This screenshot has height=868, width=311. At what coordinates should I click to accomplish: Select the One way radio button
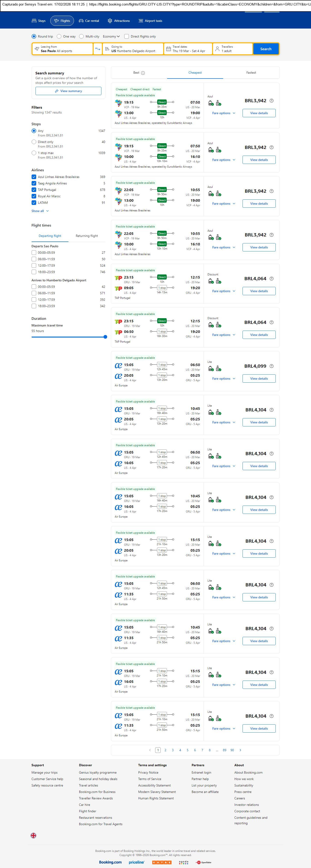[59, 36]
